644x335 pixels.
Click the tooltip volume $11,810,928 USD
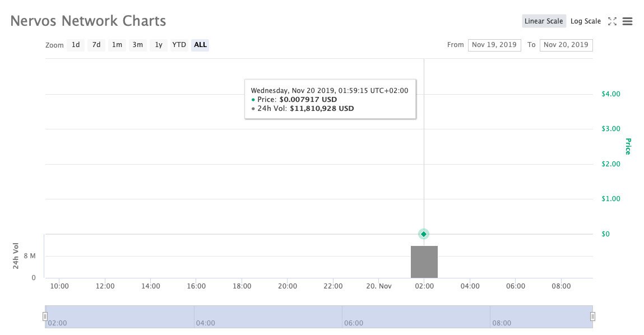[322, 108]
